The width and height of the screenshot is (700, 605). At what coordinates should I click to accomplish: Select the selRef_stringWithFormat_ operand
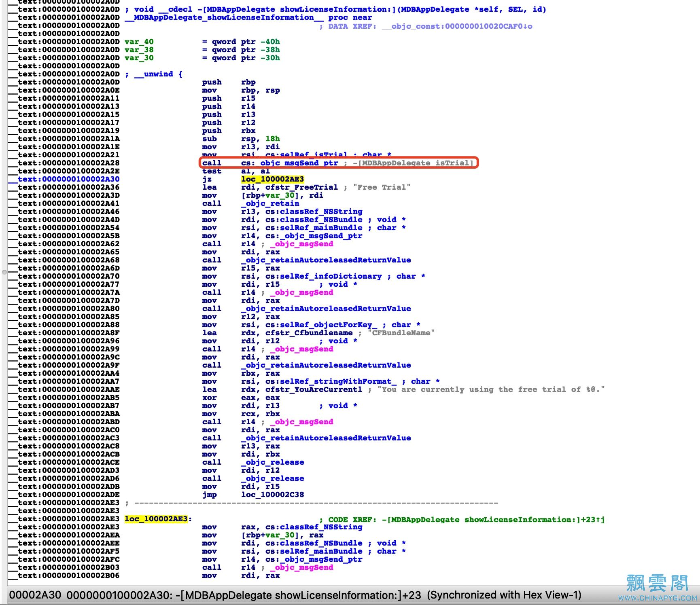point(338,381)
